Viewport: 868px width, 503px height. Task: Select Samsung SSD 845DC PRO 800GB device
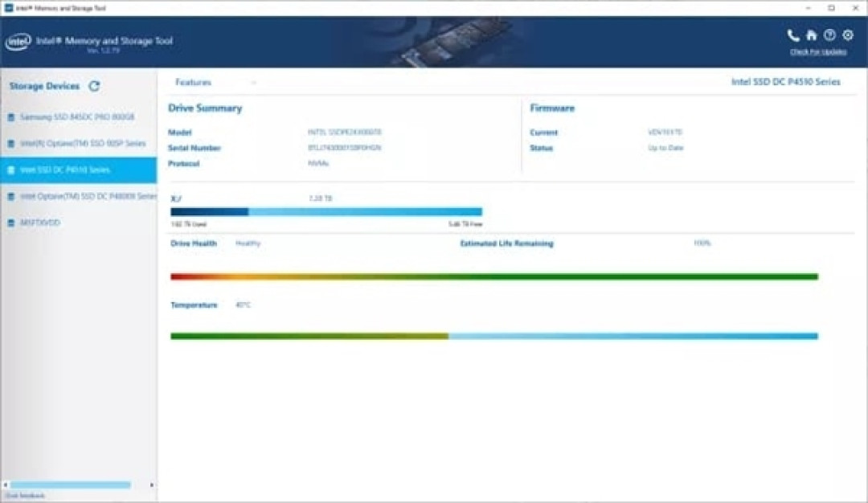click(77, 117)
